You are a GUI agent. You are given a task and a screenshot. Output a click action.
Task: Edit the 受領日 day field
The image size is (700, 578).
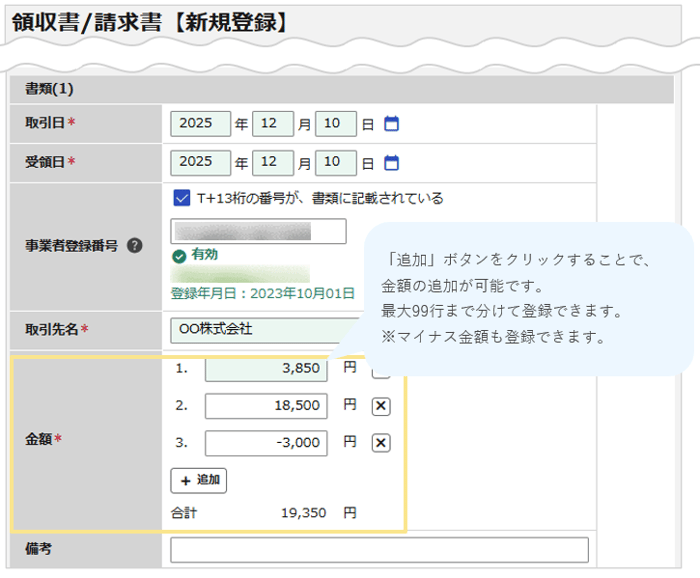point(336,163)
